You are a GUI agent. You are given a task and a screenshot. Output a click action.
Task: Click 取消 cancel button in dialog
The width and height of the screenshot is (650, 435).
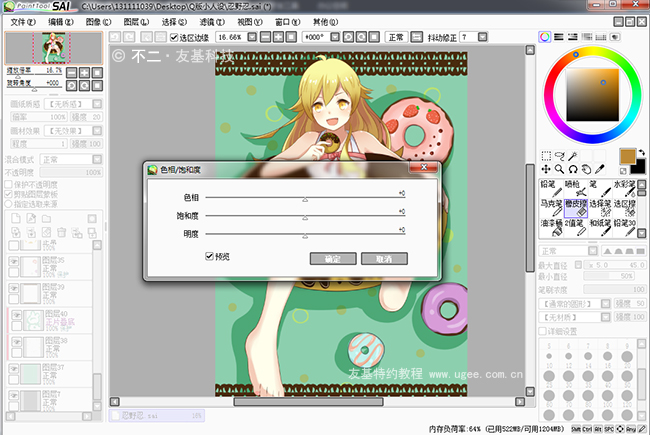[x=384, y=259]
